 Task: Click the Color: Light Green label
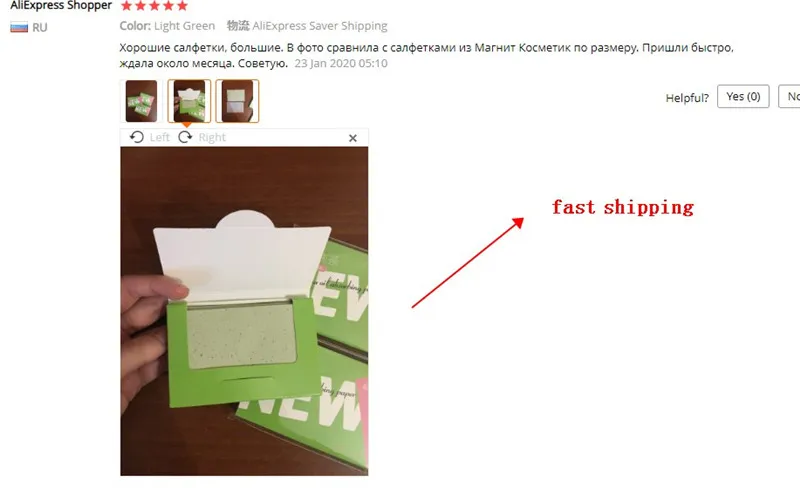point(167,26)
